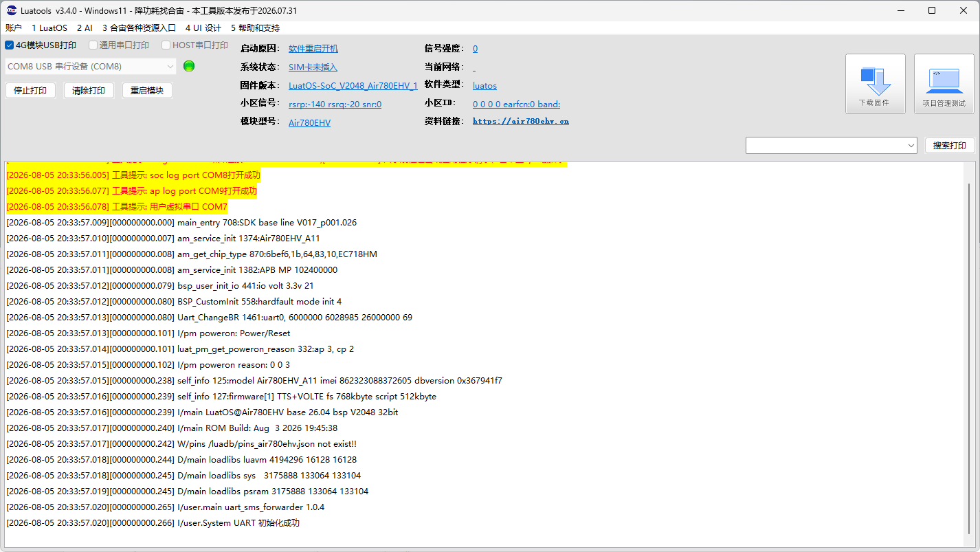The height and width of the screenshot is (552, 980).
Task: Open the 4 UI 设计 menu
Action: (203, 28)
